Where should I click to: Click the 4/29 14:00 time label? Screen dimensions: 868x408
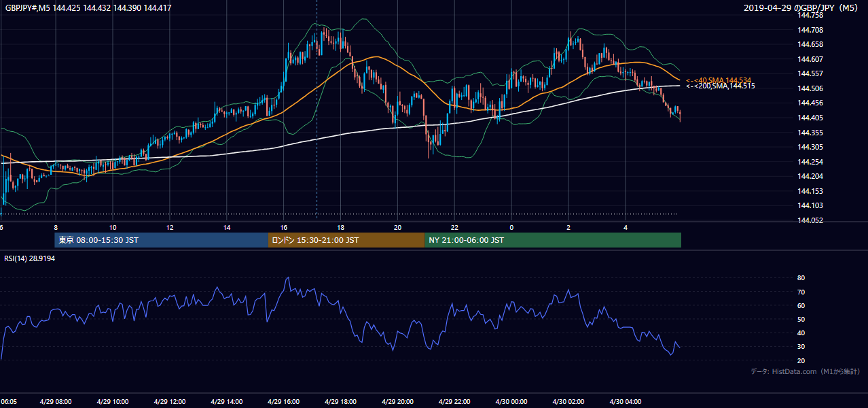coord(226,401)
